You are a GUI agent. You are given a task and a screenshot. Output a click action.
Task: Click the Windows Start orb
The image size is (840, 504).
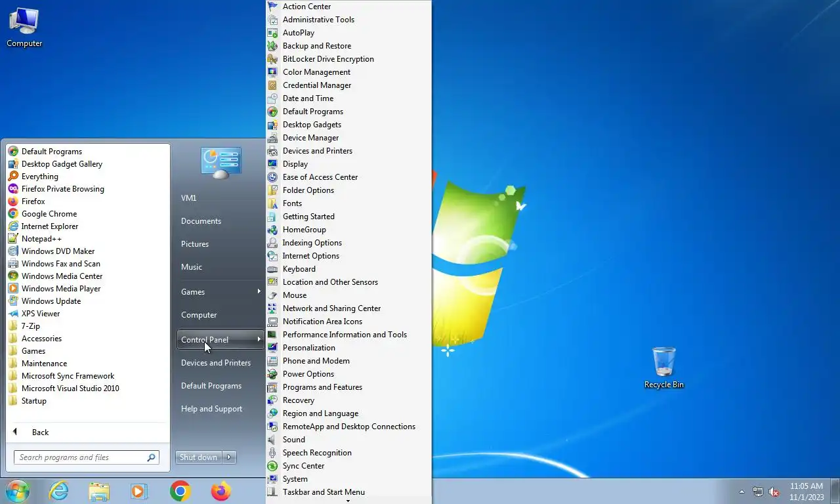coord(18,491)
